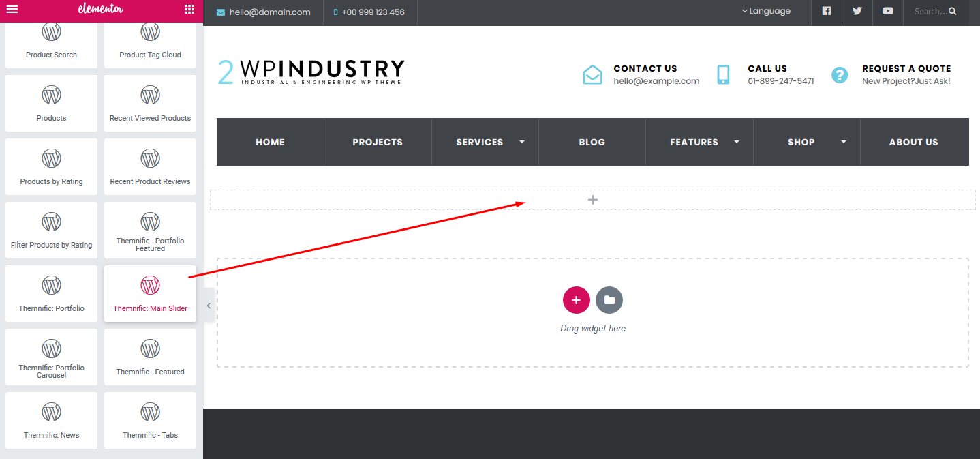Click the Facebook icon in top bar

(827, 11)
